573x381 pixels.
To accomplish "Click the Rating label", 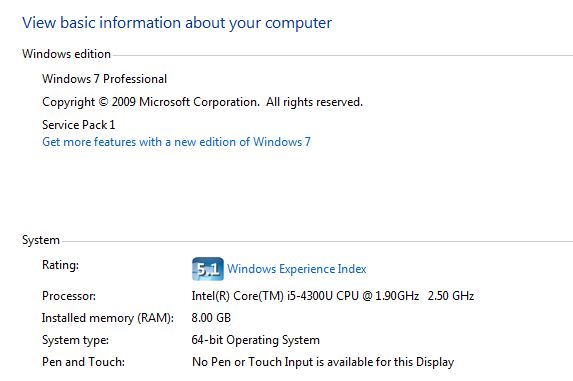I will (x=60, y=265).
